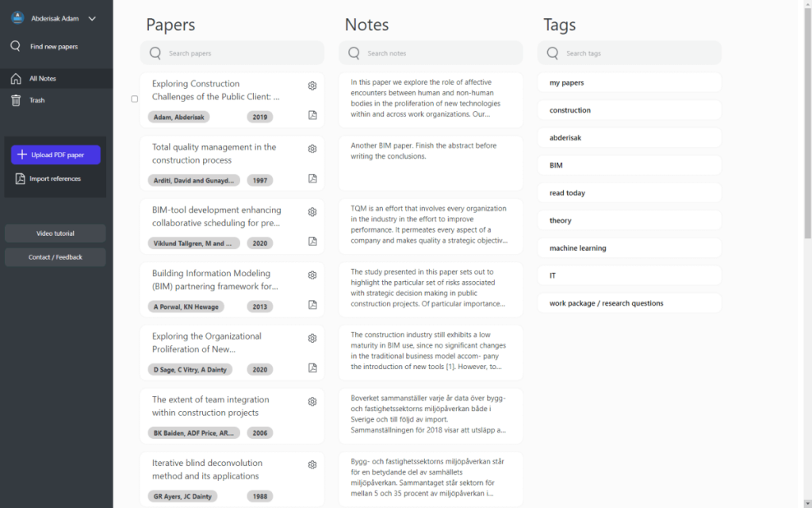
Task: Open note starting 'The construction industry still exhibits'
Action: [x=431, y=353]
